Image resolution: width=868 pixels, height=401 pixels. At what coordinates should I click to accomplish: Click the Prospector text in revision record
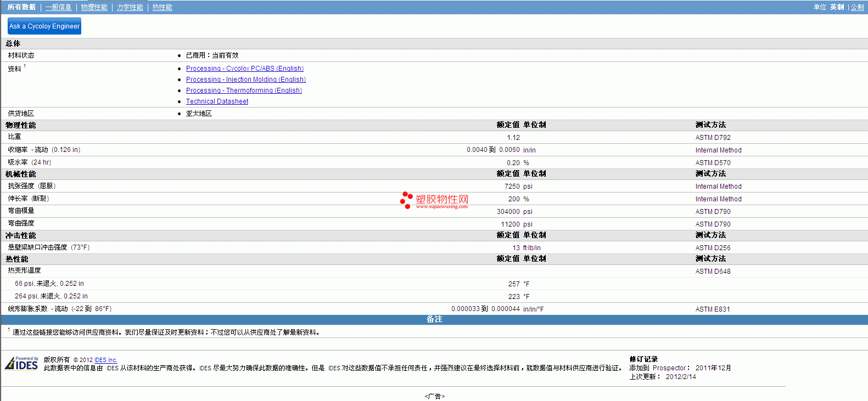(x=669, y=368)
